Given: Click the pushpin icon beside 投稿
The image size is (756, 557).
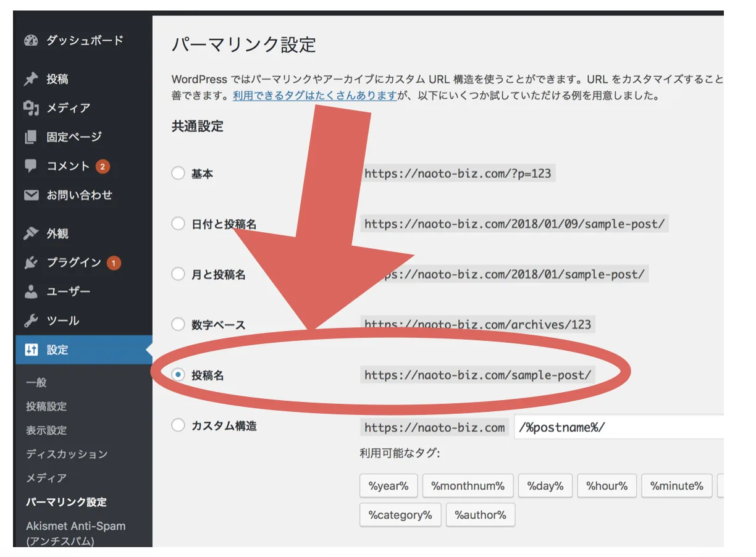Looking at the screenshot, I should 31,79.
